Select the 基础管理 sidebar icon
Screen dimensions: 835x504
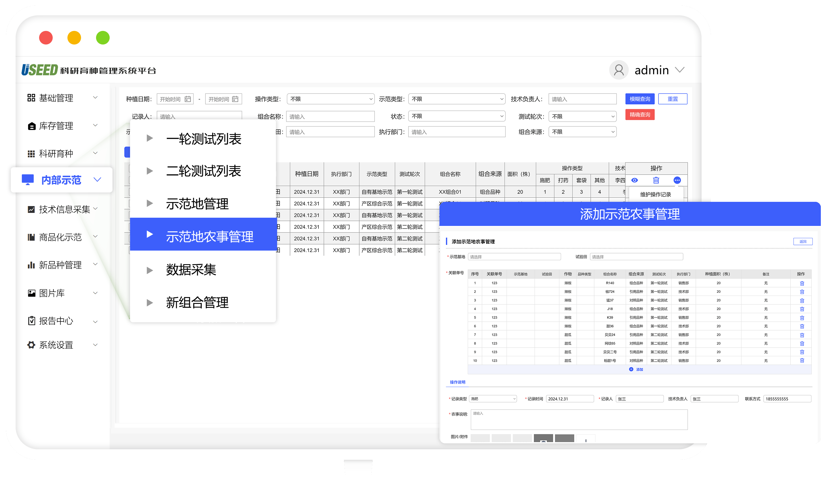(31, 98)
